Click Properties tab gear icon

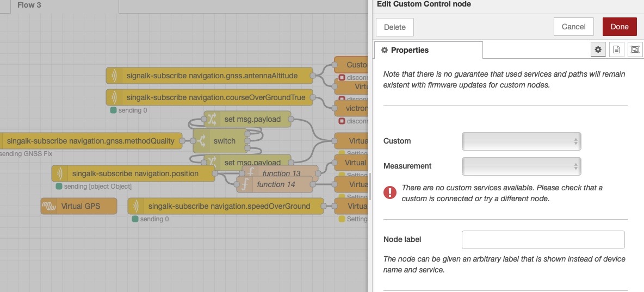(x=385, y=50)
